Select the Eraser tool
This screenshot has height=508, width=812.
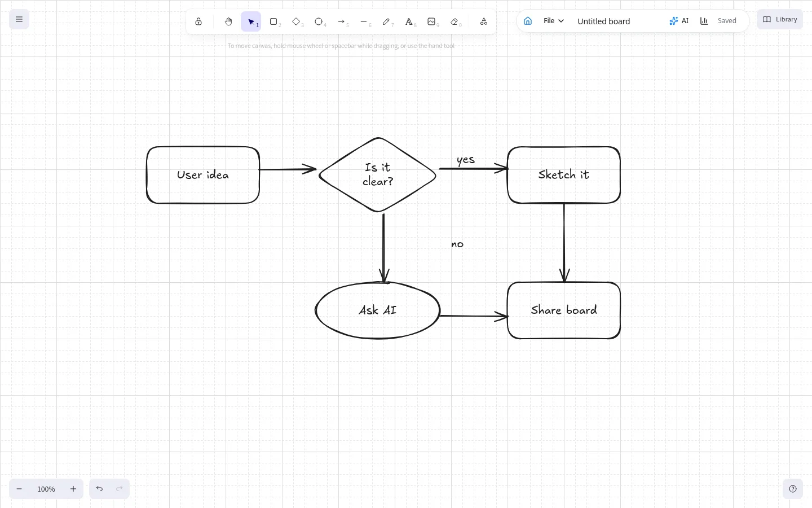(454, 21)
